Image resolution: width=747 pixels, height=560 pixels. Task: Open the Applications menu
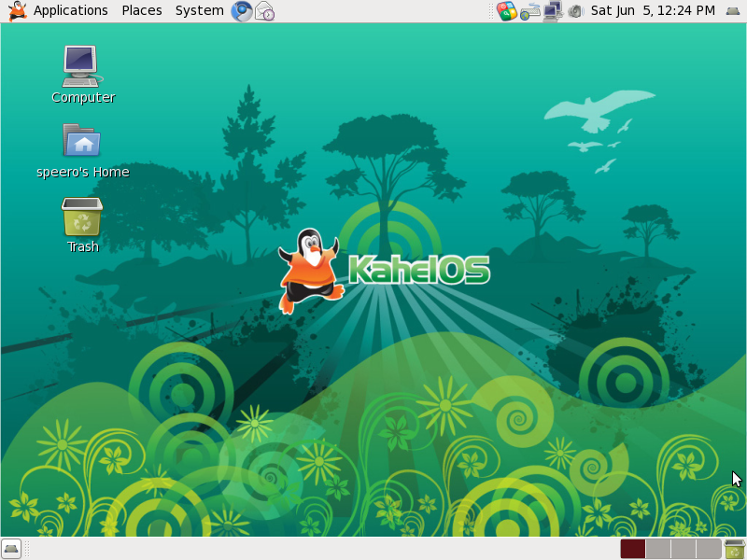click(70, 10)
